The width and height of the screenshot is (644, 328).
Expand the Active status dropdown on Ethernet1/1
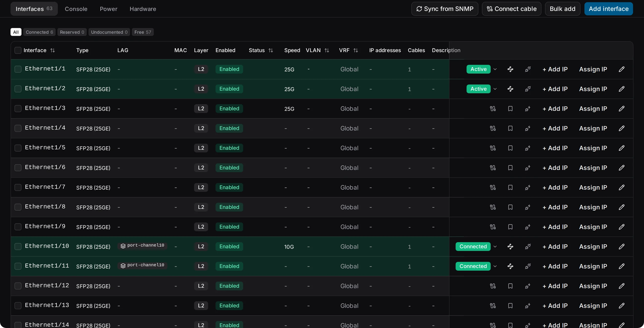(x=495, y=69)
